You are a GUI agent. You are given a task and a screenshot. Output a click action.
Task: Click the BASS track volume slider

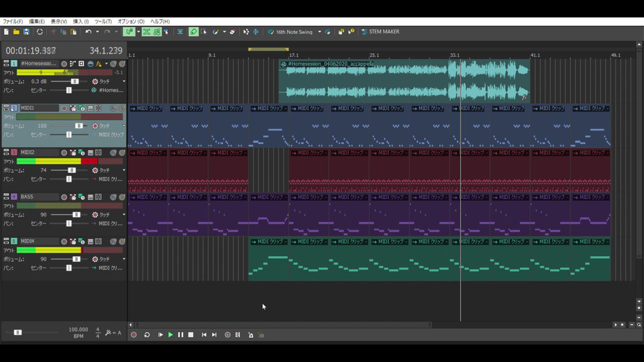point(76,215)
